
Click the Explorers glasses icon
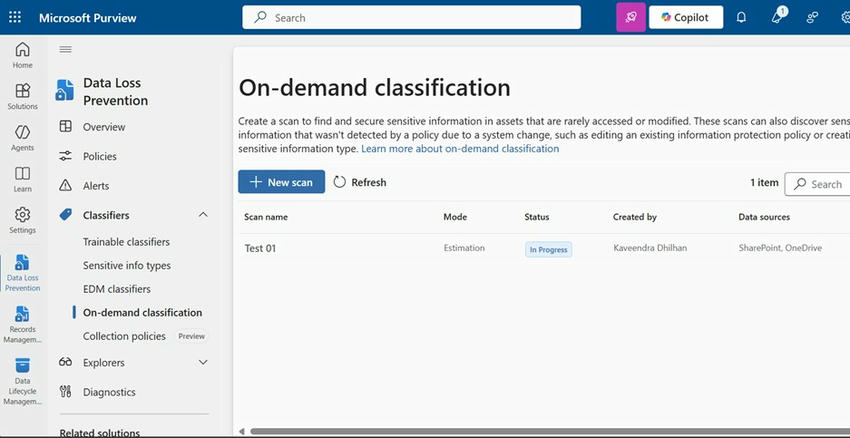point(65,362)
